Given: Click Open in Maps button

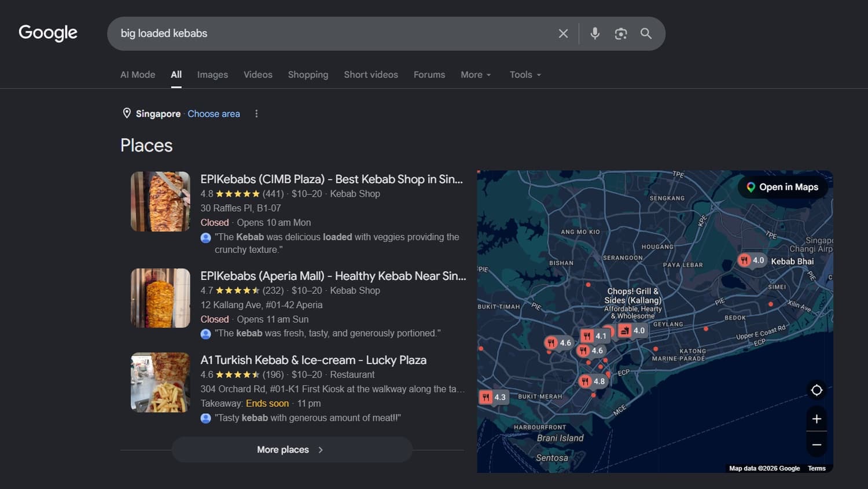Looking at the screenshot, I should (x=782, y=187).
